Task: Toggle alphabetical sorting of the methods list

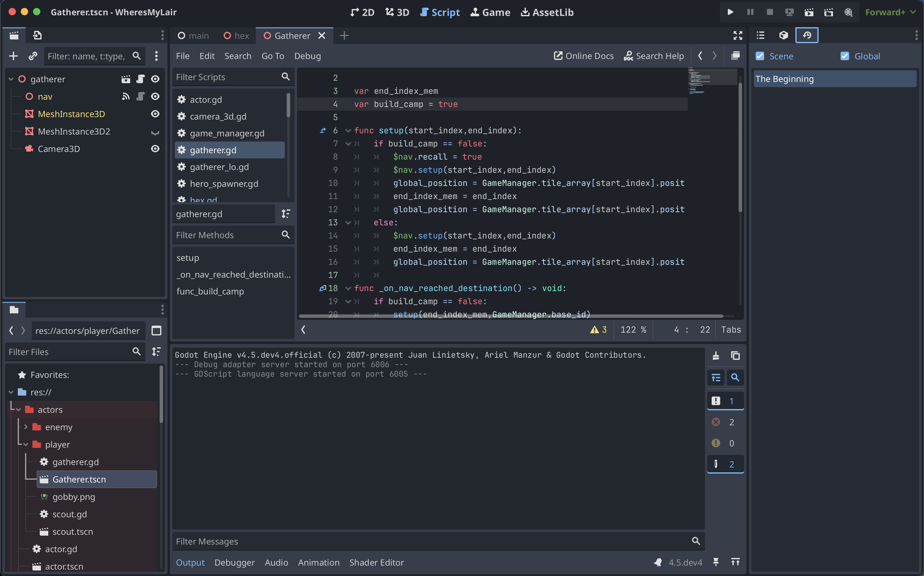Action: pos(285,214)
